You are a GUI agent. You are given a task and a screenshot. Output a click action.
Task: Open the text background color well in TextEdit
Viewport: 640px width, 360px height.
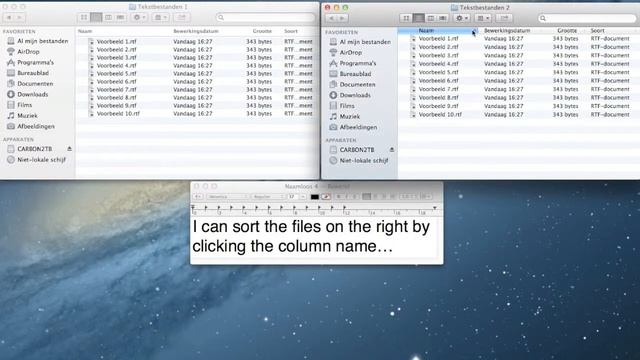click(x=326, y=197)
